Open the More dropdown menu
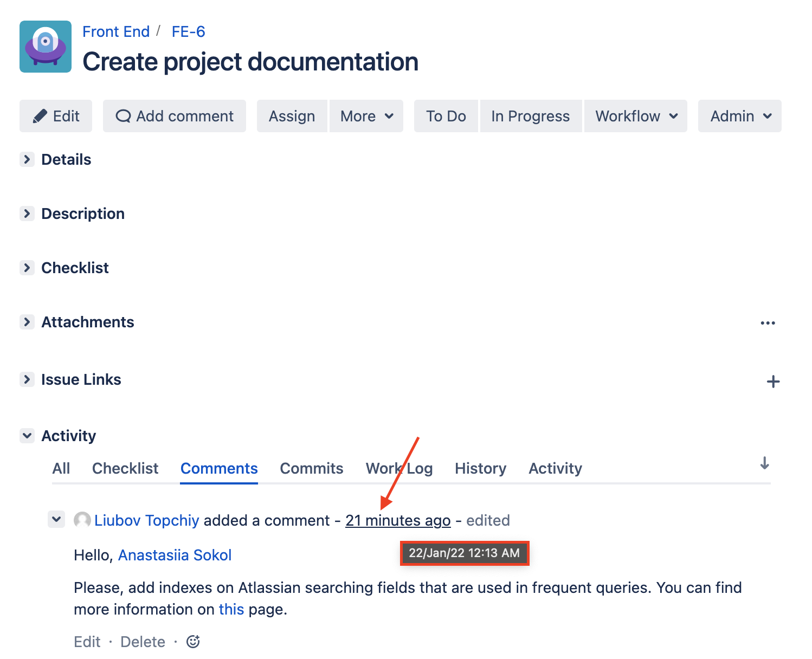Screen dimensions: 812x659 point(366,116)
